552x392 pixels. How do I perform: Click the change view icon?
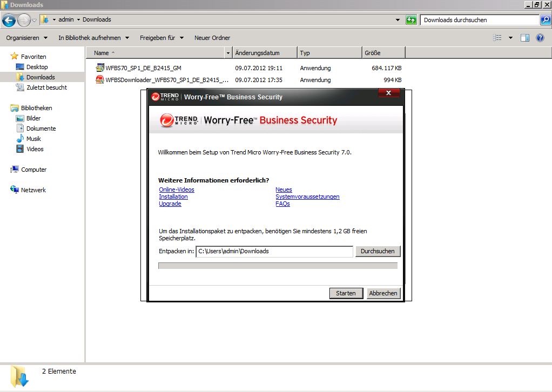pos(497,38)
